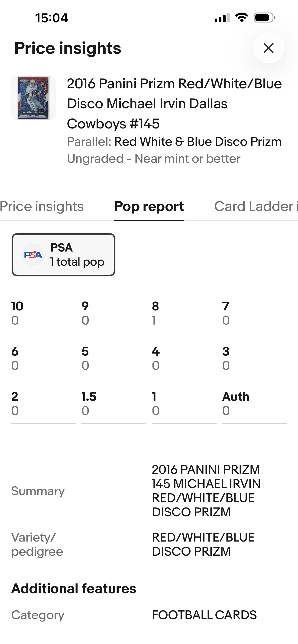Select the Pop report tab

(x=149, y=207)
